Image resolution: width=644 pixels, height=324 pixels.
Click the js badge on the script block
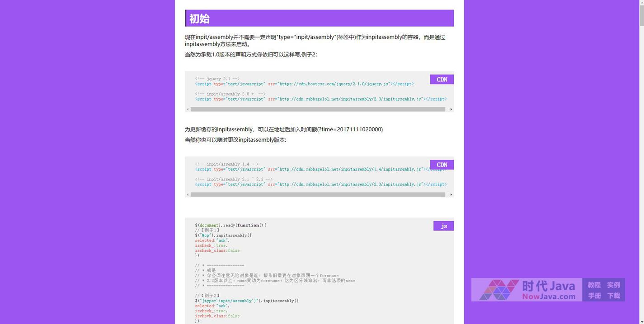pos(443,226)
